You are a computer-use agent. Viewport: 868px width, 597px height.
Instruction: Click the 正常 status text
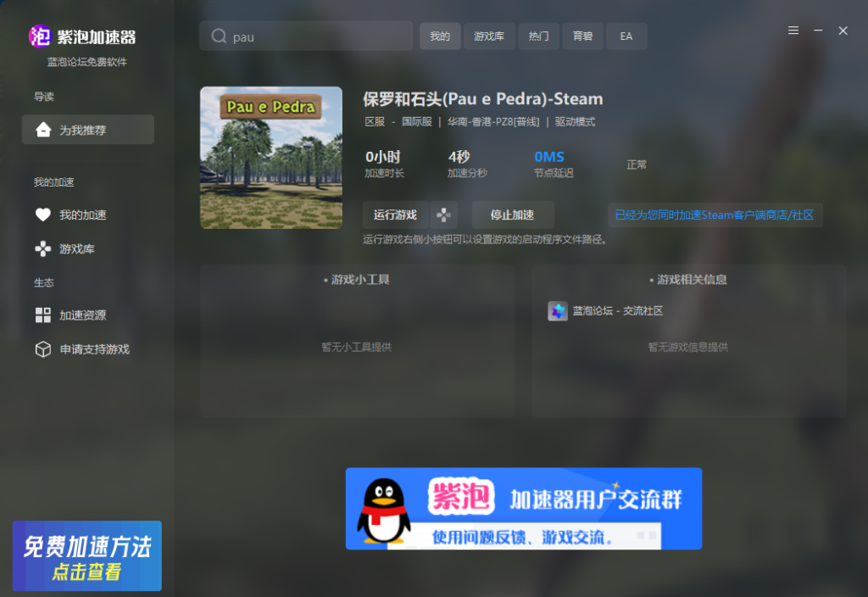click(x=637, y=165)
